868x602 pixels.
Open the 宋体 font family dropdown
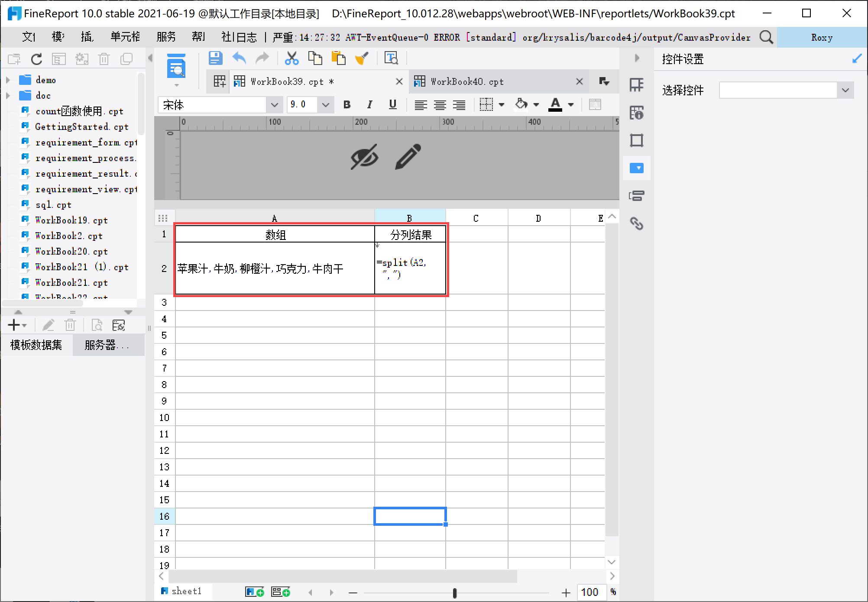274,105
